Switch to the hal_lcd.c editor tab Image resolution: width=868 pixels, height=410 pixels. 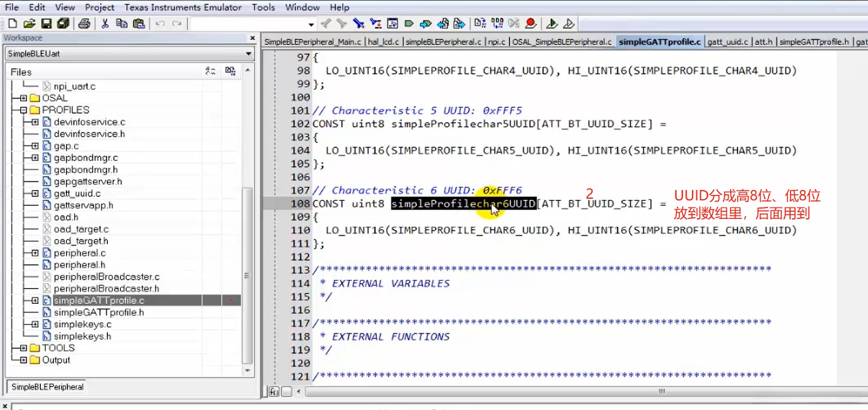tap(383, 42)
